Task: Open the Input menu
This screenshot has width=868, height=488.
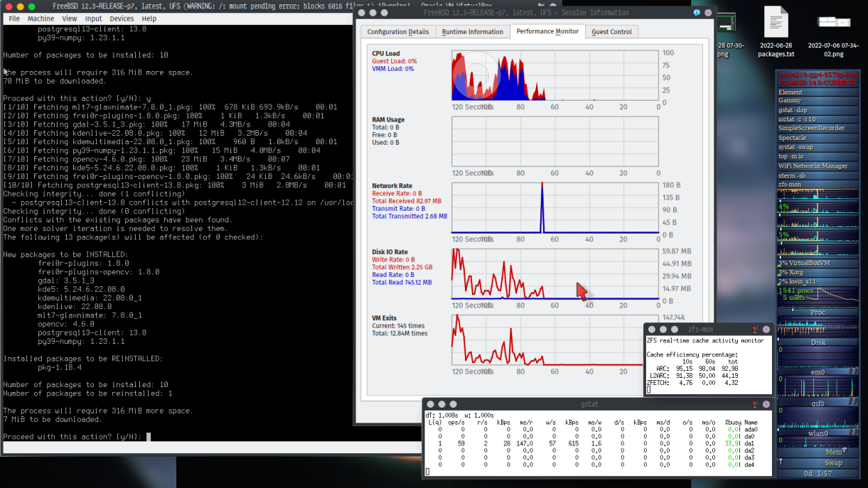Action: [93, 18]
